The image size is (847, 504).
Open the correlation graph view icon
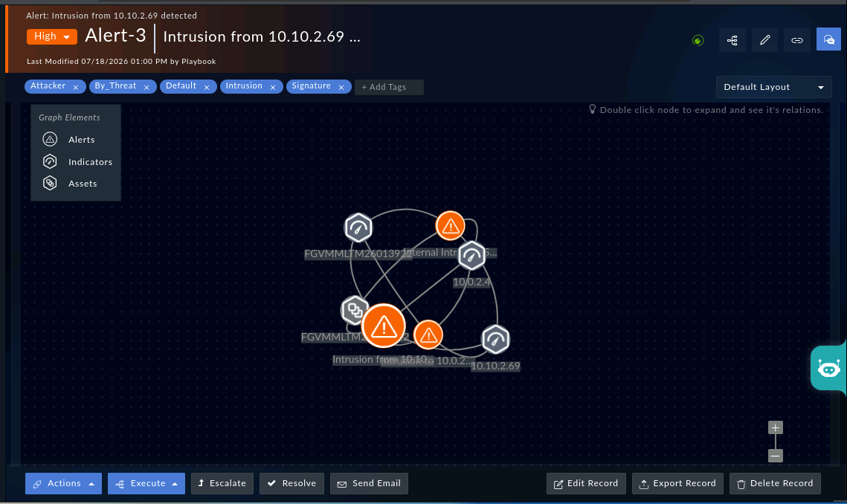point(732,40)
